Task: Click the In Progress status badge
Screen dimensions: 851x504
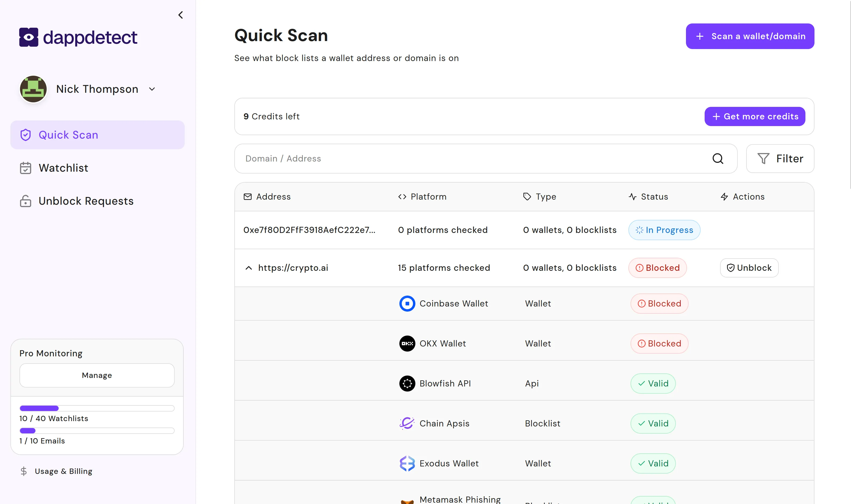Action: pyautogui.click(x=664, y=230)
